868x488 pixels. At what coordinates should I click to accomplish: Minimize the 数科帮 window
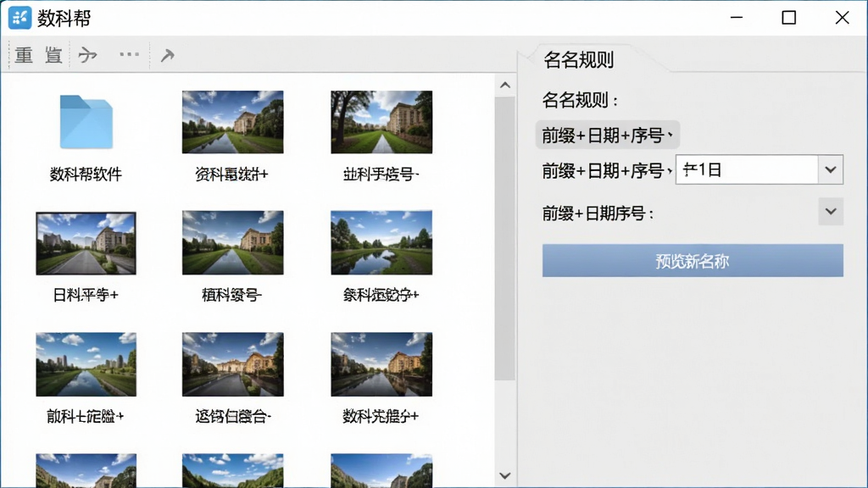click(x=737, y=18)
